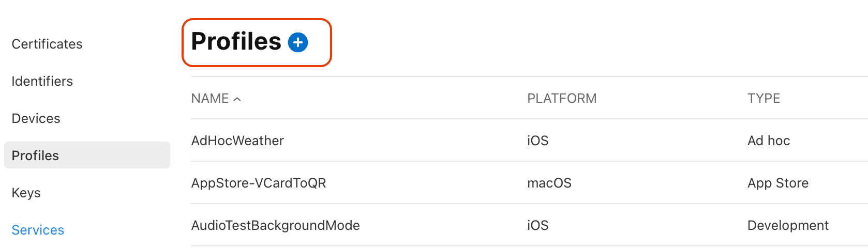Open Certificates in the sidebar

(x=47, y=44)
